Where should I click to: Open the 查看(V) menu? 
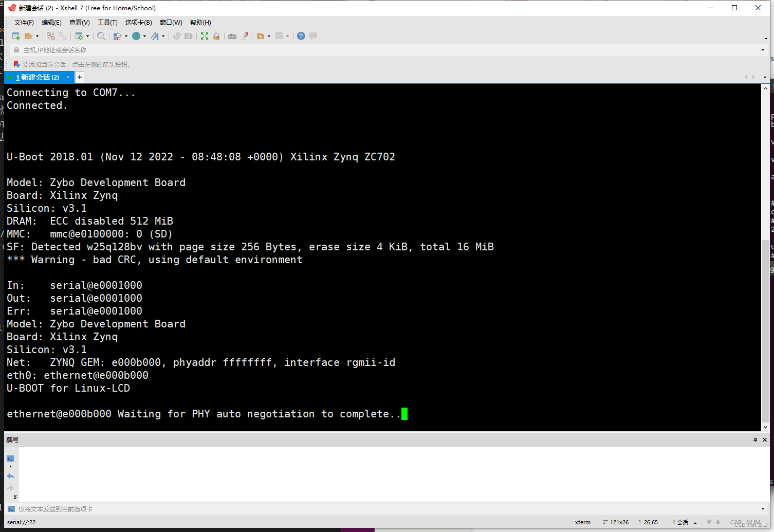tap(80, 23)
